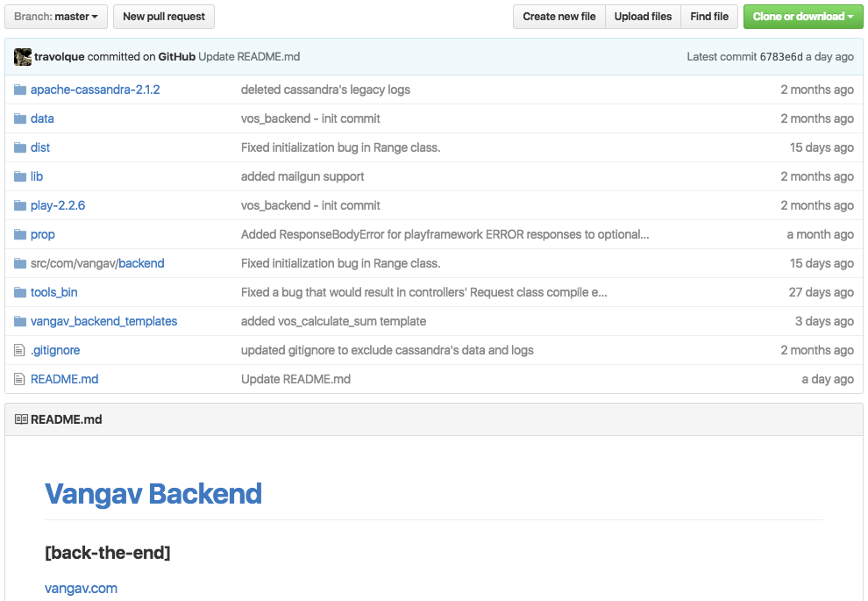The image size is (868, 601).
Task: Click the README book icon in the panel header
Action: point(21,419)
